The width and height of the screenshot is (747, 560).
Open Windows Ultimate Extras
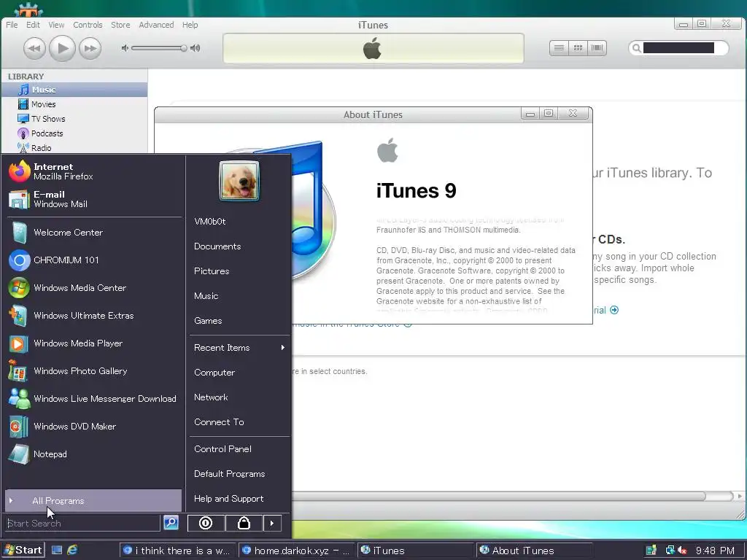coord(94,315)
